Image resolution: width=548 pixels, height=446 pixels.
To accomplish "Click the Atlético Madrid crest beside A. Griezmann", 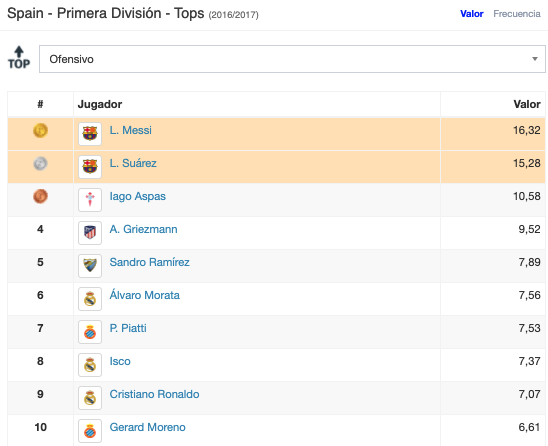I will [x=90, y=232].
